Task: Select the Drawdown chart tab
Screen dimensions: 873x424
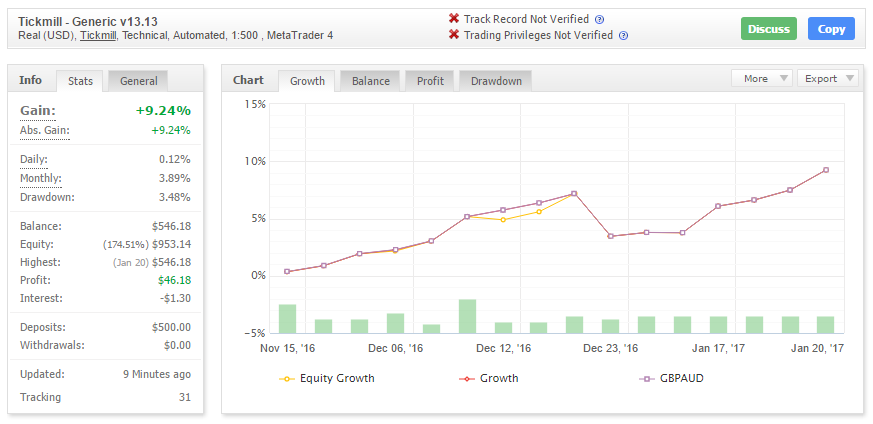Action: 496,81
